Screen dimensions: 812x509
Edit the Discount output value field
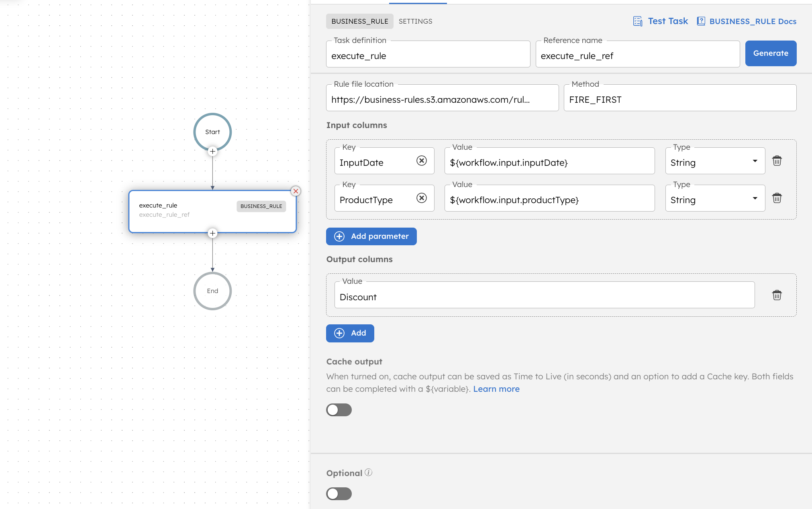click(544, 295)
